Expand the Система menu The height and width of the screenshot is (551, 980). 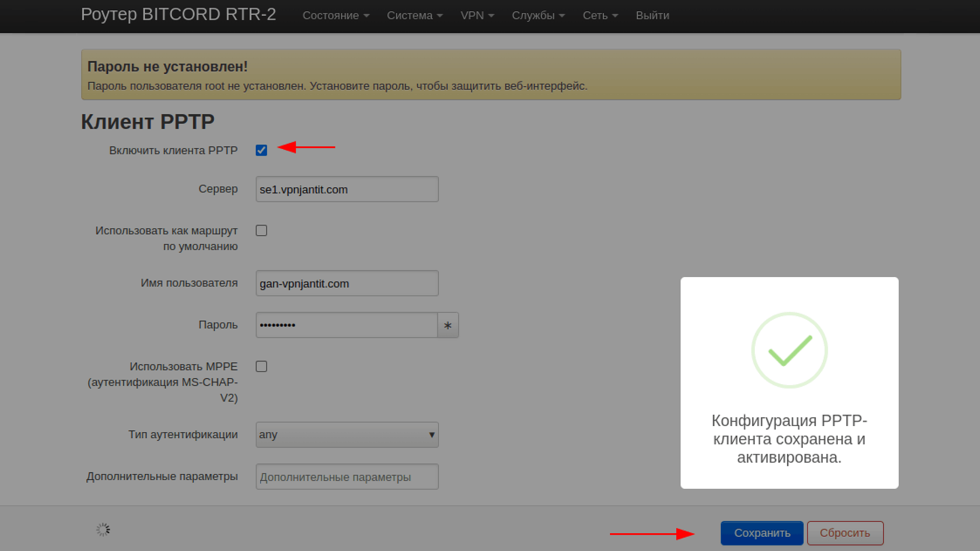[414, 16]
